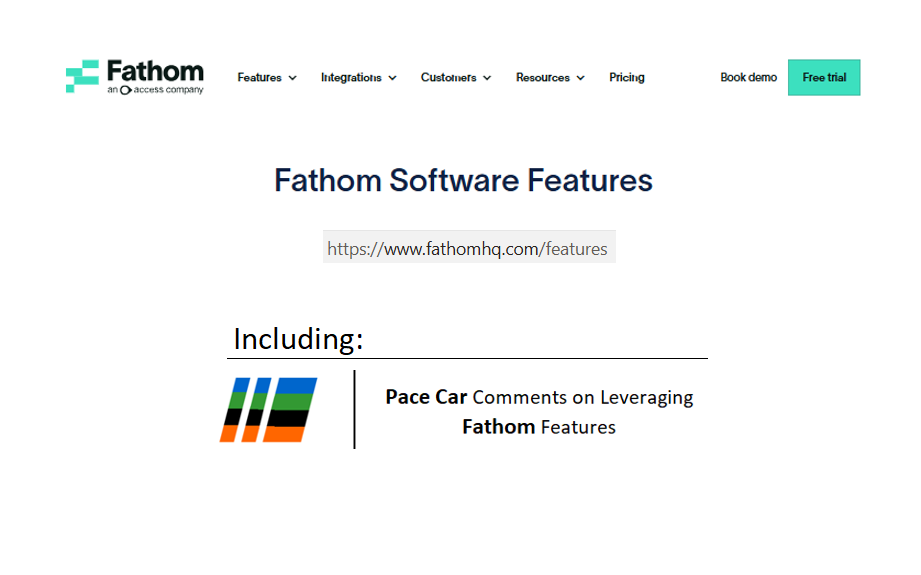Screen dimensions: 921x575
Task: Open the Customers menu
Action: click(x=448, y=78)
